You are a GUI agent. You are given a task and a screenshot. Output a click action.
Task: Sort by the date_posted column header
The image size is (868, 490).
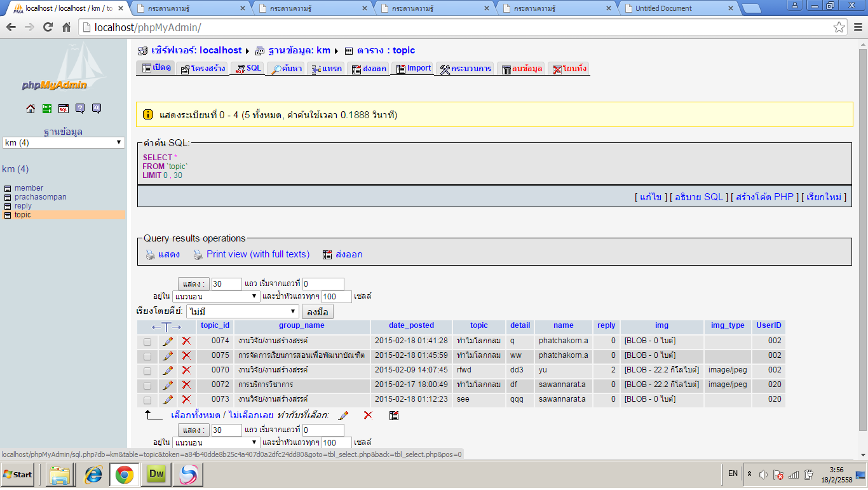(411, 325)
